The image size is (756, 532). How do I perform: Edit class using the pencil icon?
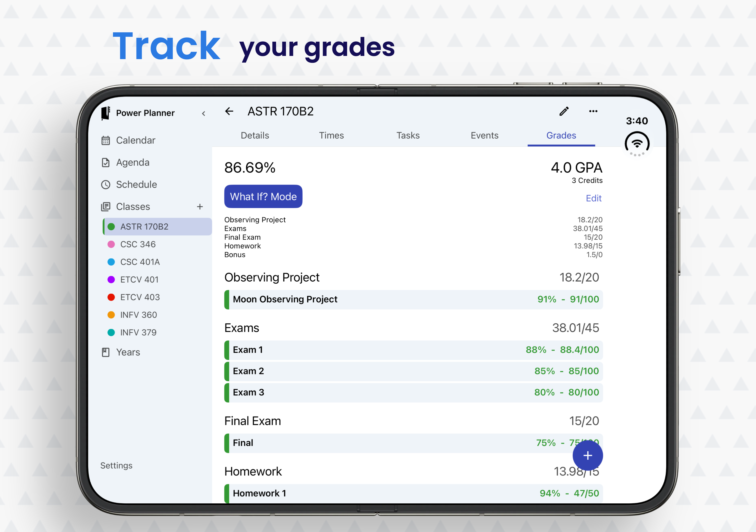564,111
